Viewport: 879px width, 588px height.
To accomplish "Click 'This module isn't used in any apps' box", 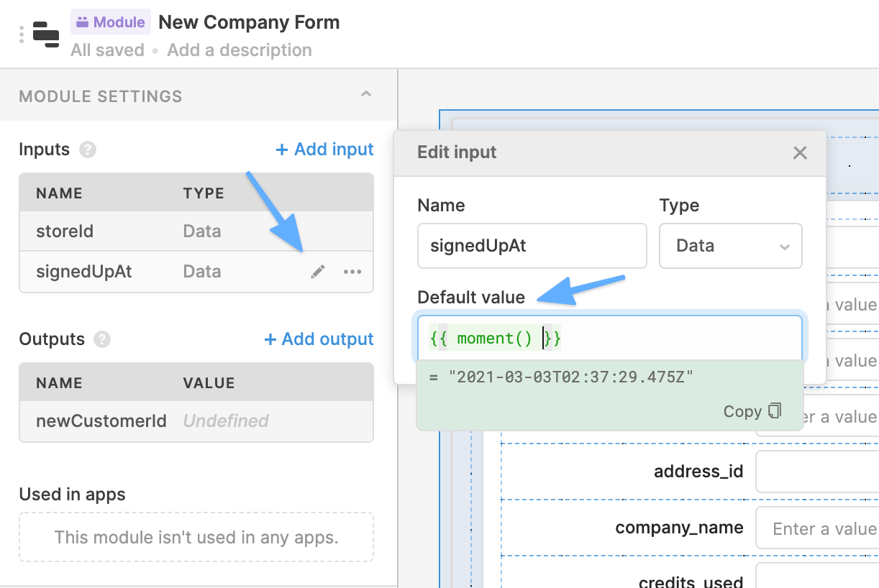I will coord(196,537).
